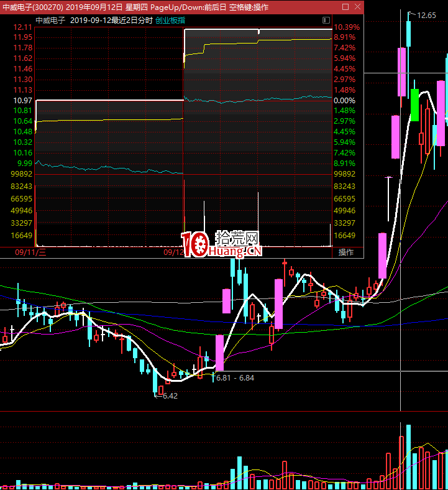Screen dimensions: 448x490
Task: Click the 12.11 price axis label
Action: (x=23, y=27)
